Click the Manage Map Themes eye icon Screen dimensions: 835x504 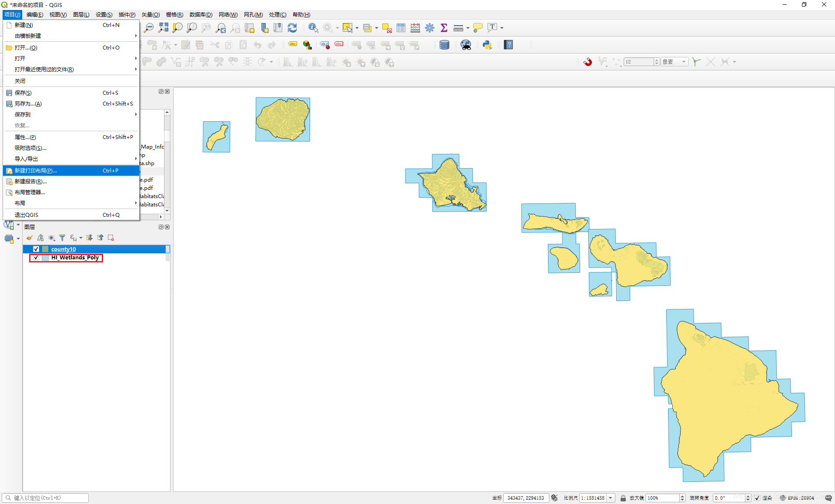point(51,238)
